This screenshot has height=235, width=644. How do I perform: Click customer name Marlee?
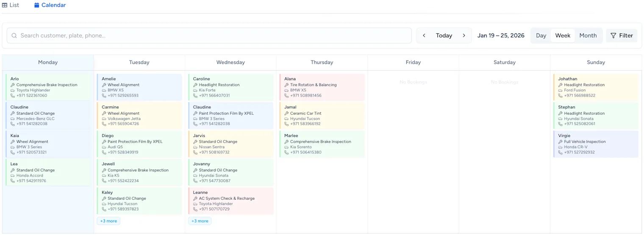point(291,136)
